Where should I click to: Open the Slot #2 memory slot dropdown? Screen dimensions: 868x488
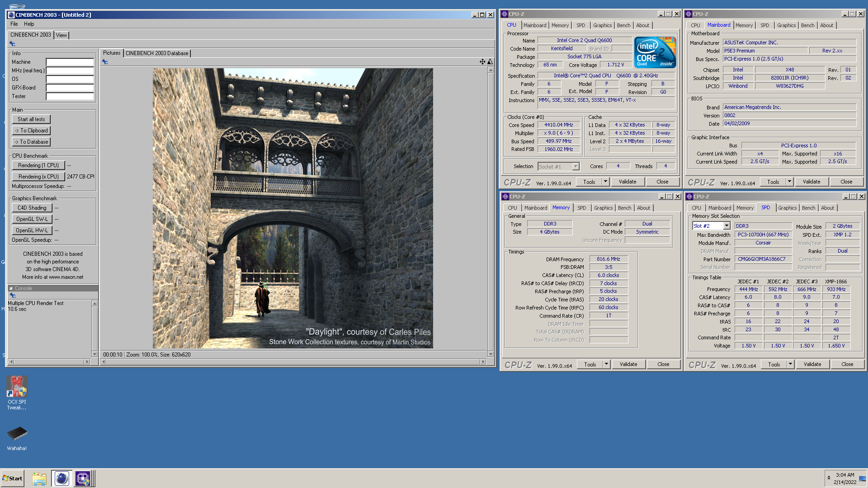pyautogui.click(x=726, y=226)
